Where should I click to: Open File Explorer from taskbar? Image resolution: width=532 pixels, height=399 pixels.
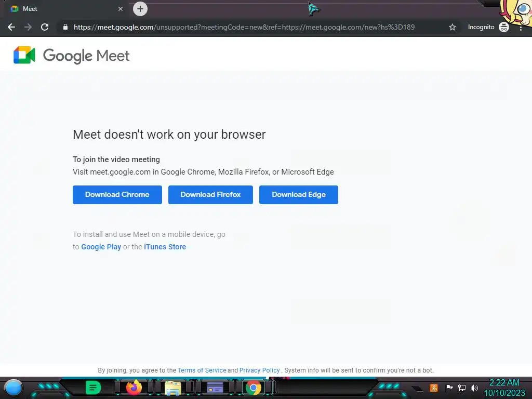tap(173, 388)
